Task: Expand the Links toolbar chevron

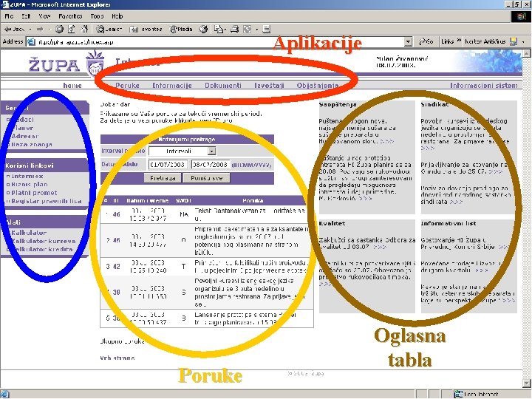Action: click(459, 41)
